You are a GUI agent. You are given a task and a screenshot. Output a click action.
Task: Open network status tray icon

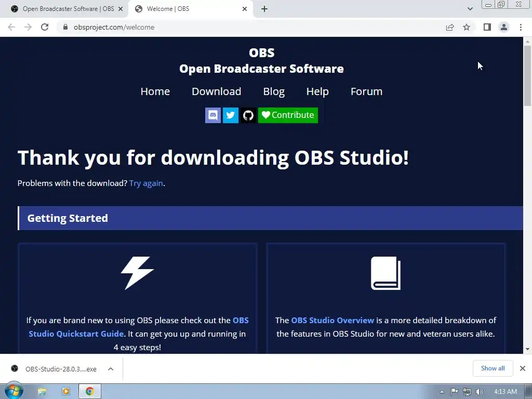[x=467, y=392]
